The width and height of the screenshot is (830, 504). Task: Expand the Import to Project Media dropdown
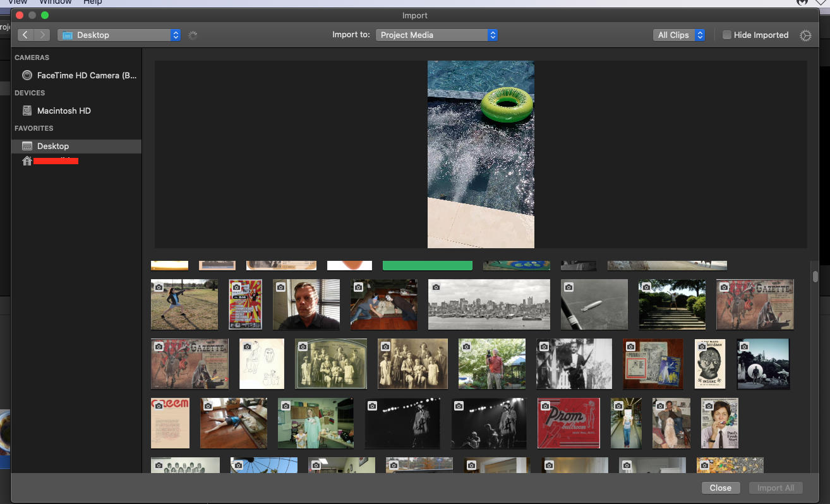436,35
